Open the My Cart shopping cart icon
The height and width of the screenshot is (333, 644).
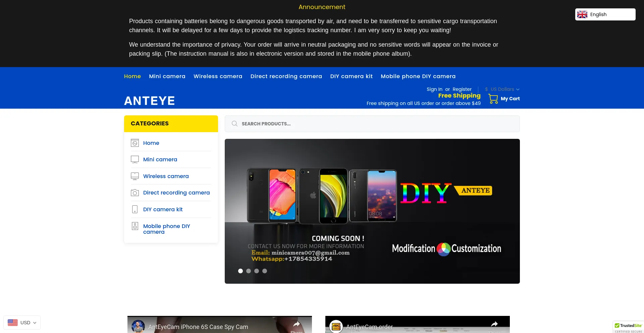click(x=493, y=98)
